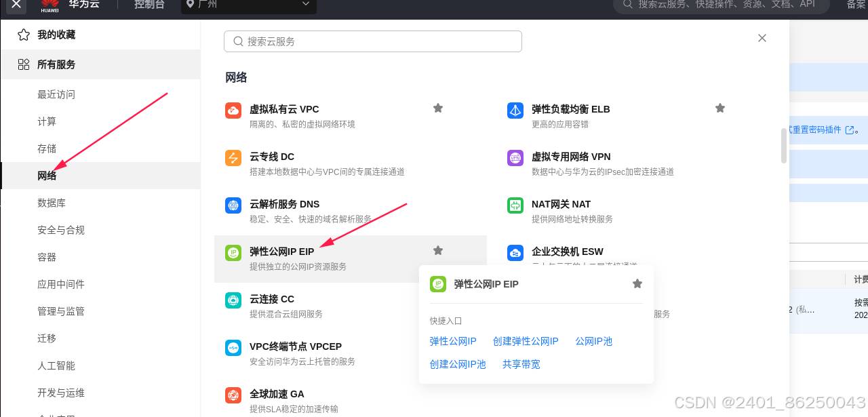The image size is (868, 417).
Task: Close the services panel with X
Action: click(762, 38)
